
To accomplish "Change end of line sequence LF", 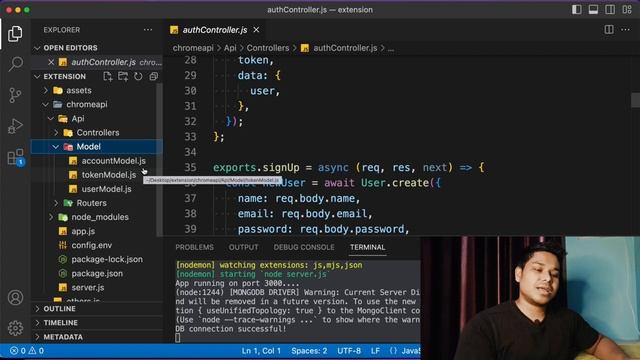I will pos(375,351).
